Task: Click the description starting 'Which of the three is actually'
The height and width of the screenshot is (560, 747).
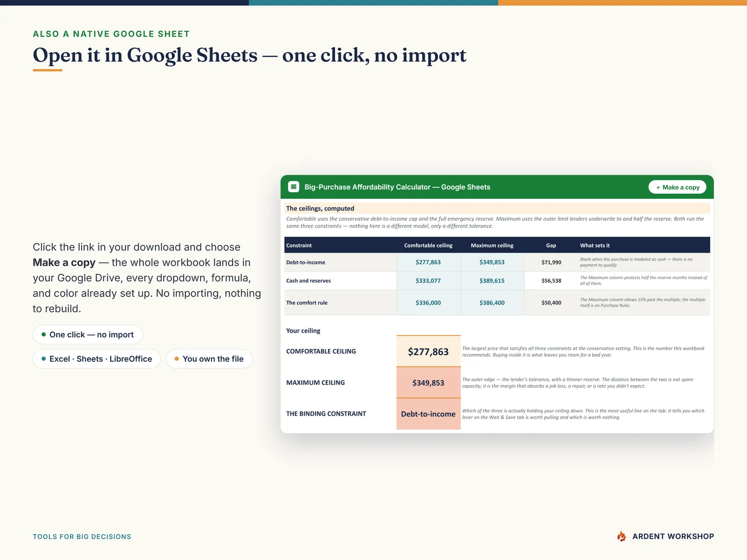Action: [x=583, y=414]
